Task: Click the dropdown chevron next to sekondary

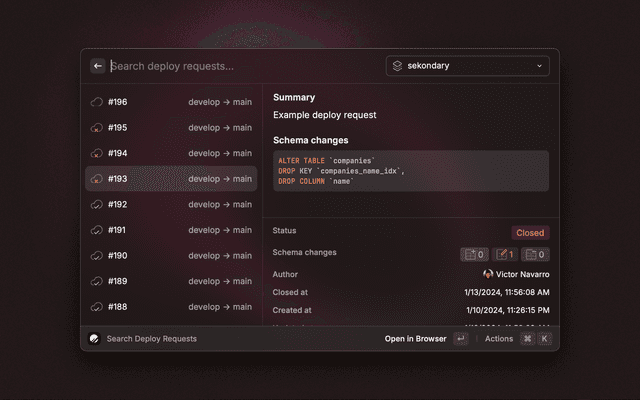Action: pos(540,66)
